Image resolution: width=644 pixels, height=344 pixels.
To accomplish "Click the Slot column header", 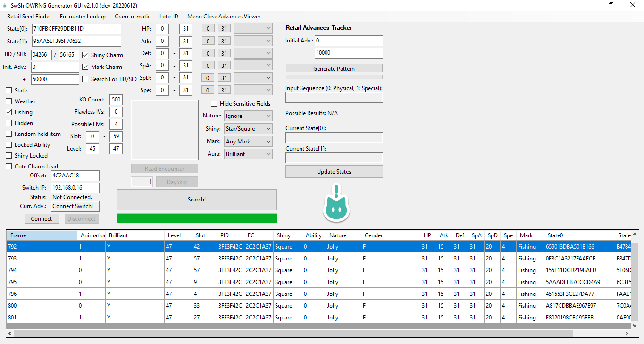I will pos(205,235).
